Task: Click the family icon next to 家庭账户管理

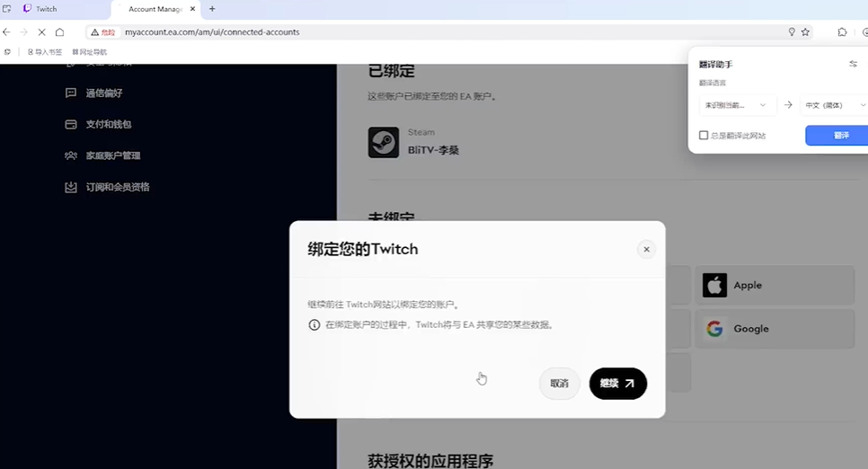Action: tap(71, 155)
